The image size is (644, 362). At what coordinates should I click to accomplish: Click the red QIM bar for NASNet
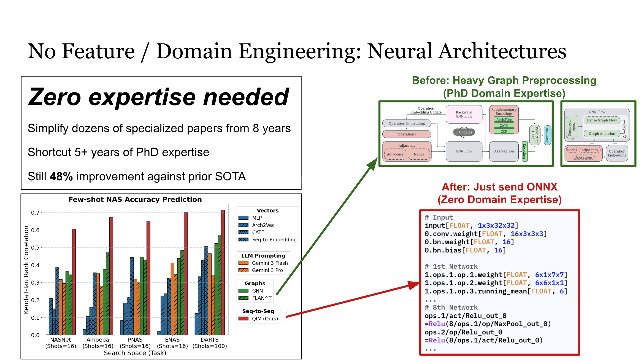pos(74,282)
